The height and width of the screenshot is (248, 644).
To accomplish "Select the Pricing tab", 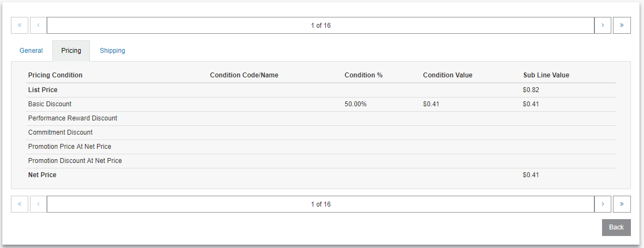I will pyautogui.click(x=71, y=51).
